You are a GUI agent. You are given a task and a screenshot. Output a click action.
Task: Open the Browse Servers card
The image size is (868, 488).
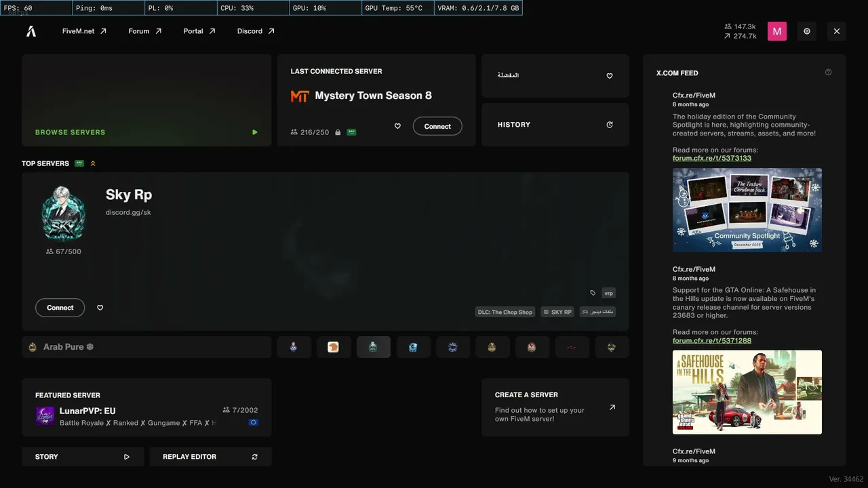point(146,100)
